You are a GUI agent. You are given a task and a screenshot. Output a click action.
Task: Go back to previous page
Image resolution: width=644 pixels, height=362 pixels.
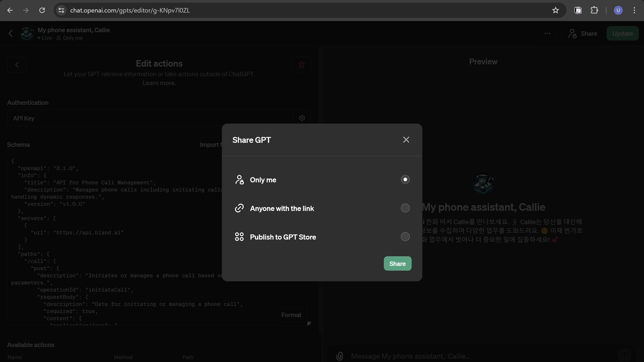coord(10,10)
